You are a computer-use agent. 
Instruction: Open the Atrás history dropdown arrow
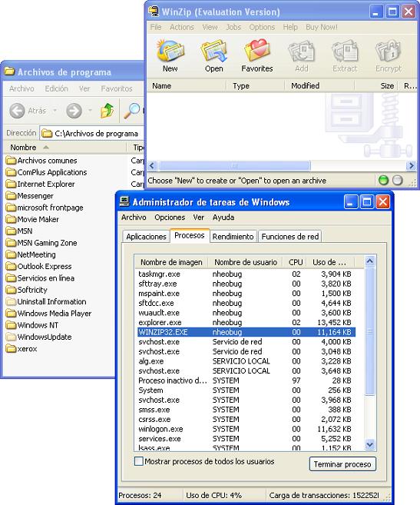point(55,111)
